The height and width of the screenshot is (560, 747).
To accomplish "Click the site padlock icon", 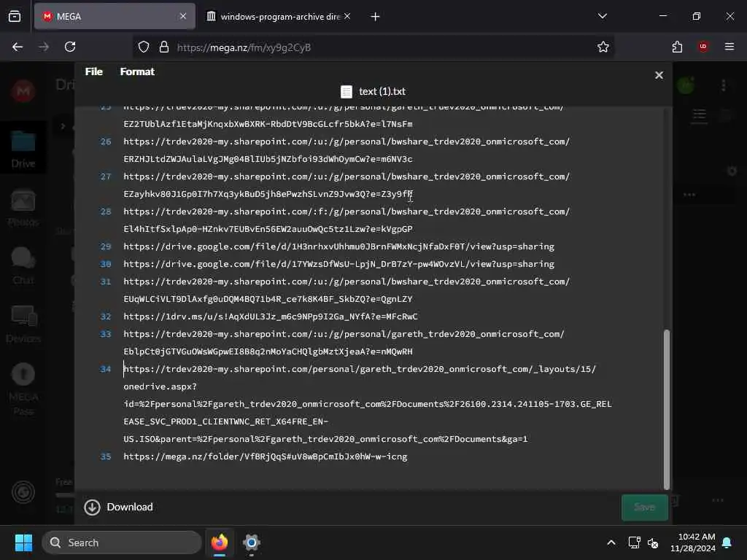I will click(x=164, y=47).
